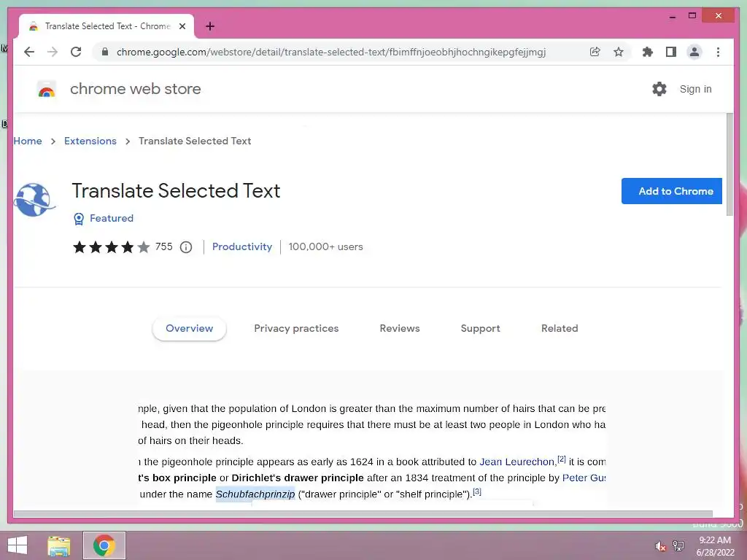The width and height of the screenshot is (747, 560).
Task: Go to Extensions breadcrumb link
Action: pyautogui.click(x=90, y=141)
